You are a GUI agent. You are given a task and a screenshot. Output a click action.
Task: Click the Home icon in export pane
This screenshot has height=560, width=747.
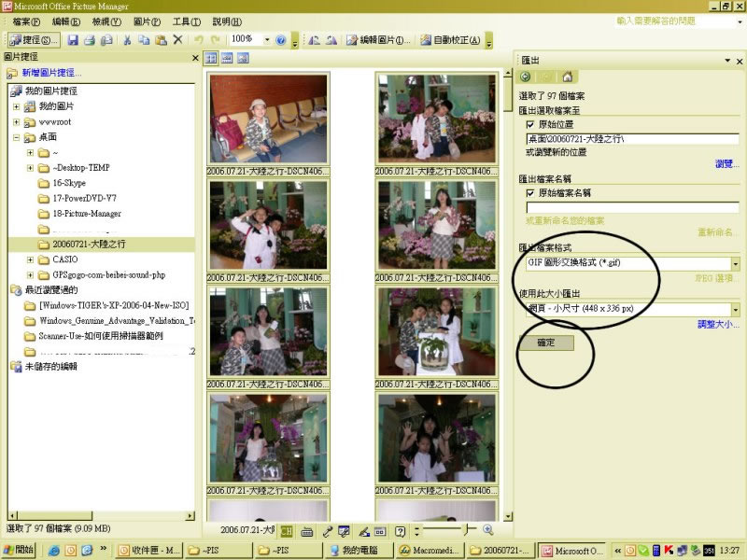point(567,77)
